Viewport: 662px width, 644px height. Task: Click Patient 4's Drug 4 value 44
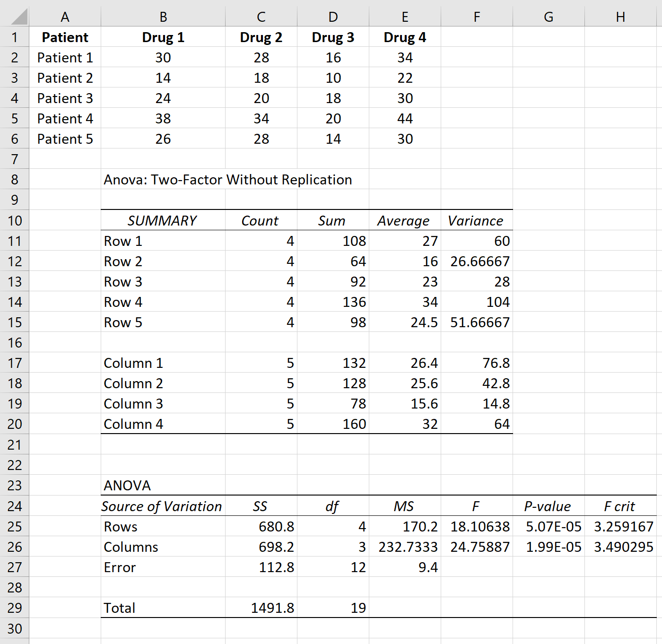point(405,118)
